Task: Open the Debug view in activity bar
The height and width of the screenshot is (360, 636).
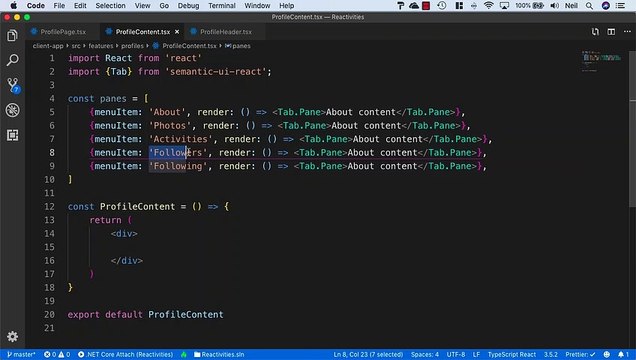Action: (13, 110)
